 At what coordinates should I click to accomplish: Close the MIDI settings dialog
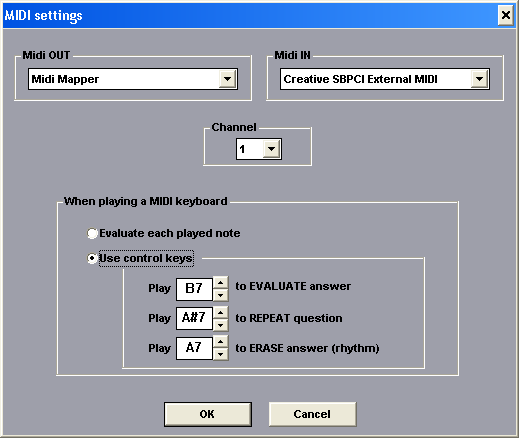coord(506,15)
